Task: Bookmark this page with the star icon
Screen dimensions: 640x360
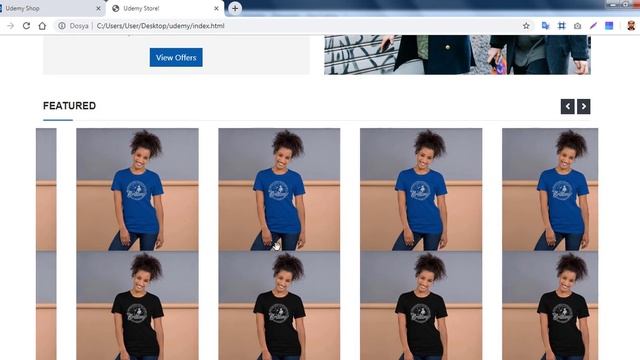Action: tap(526, 26)
